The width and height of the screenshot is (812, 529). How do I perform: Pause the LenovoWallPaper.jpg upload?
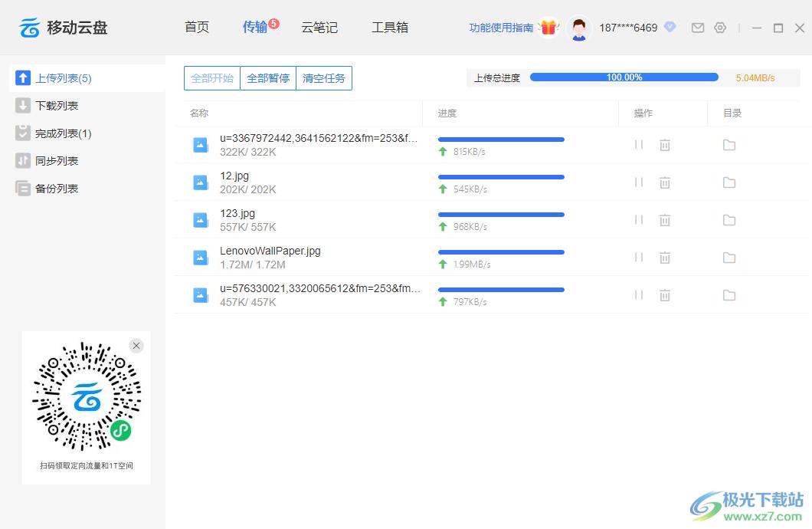[x=639, y=258]
